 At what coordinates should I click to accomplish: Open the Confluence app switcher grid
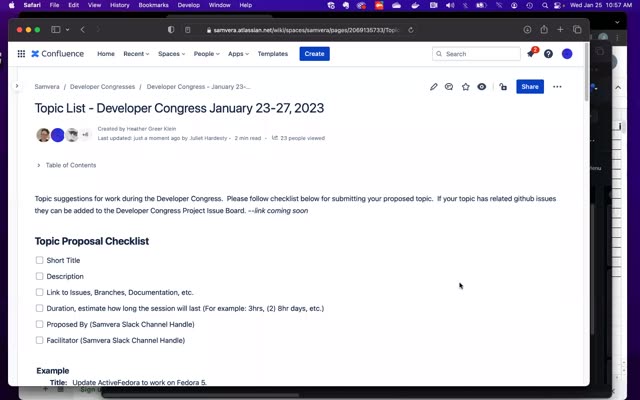pyautogui.click(x=21, y=53)
